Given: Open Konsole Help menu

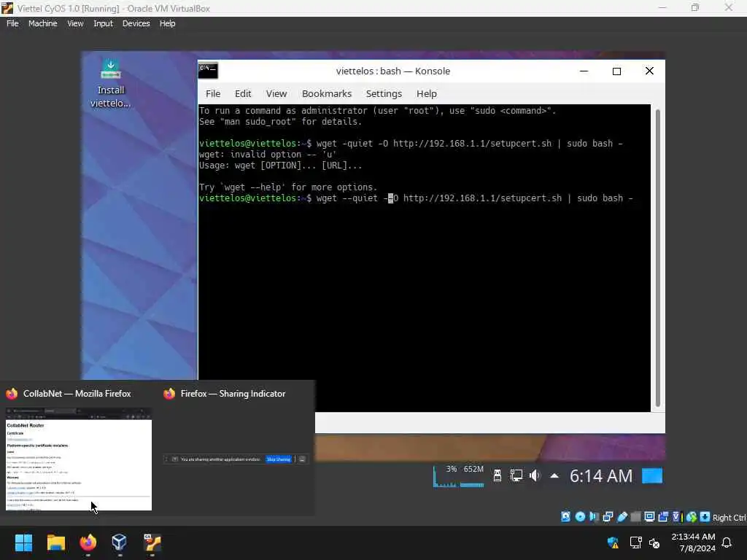Looking at the screenshot, I should [426, 94].
